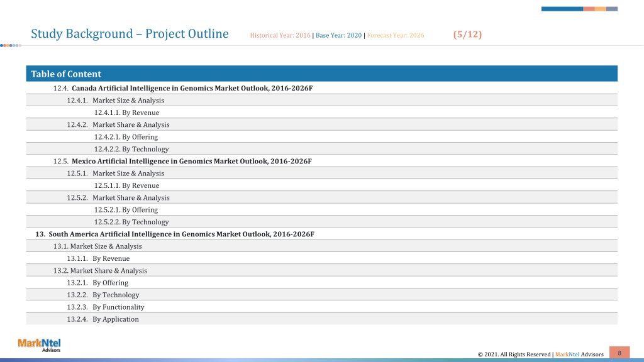Click the 2021 All Rights Reserved copyright text

coord(540,354)
